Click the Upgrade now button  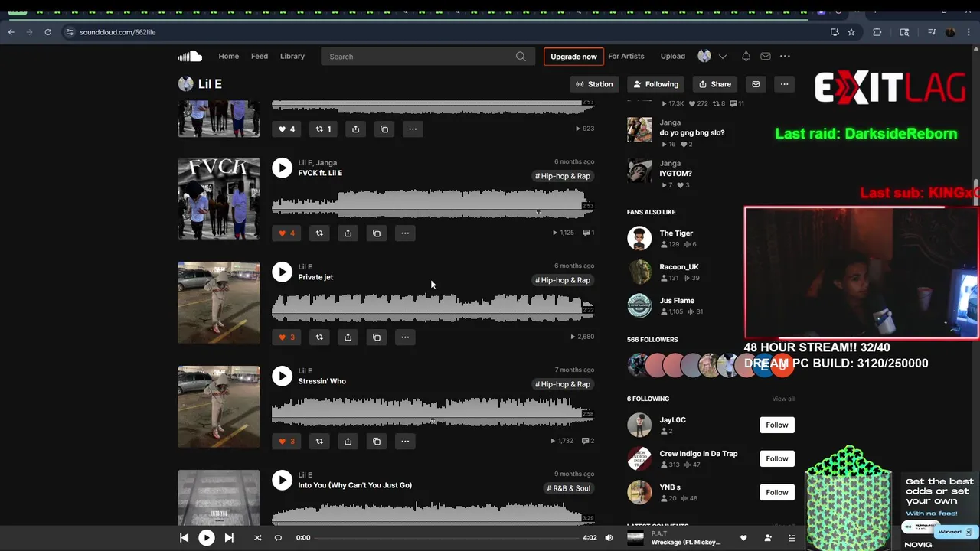[573, 57]
